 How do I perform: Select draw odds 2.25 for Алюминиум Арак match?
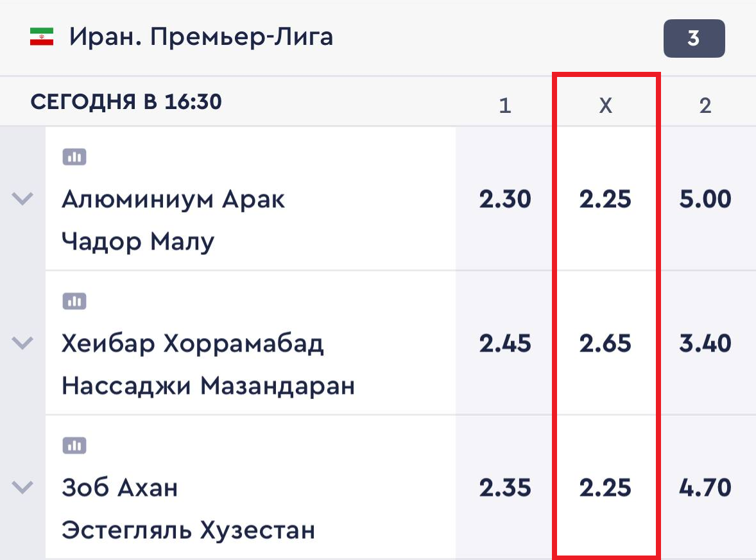point(605,199)
